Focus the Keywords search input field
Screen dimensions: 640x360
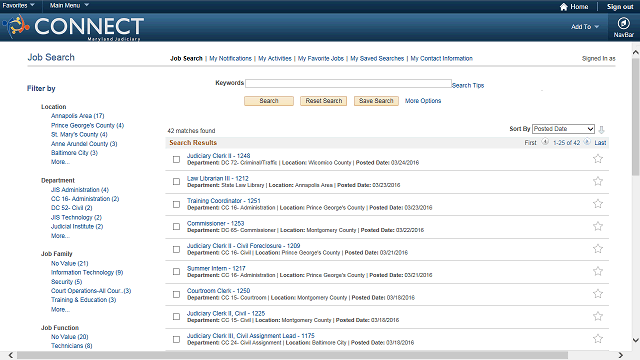pos(348,83)
